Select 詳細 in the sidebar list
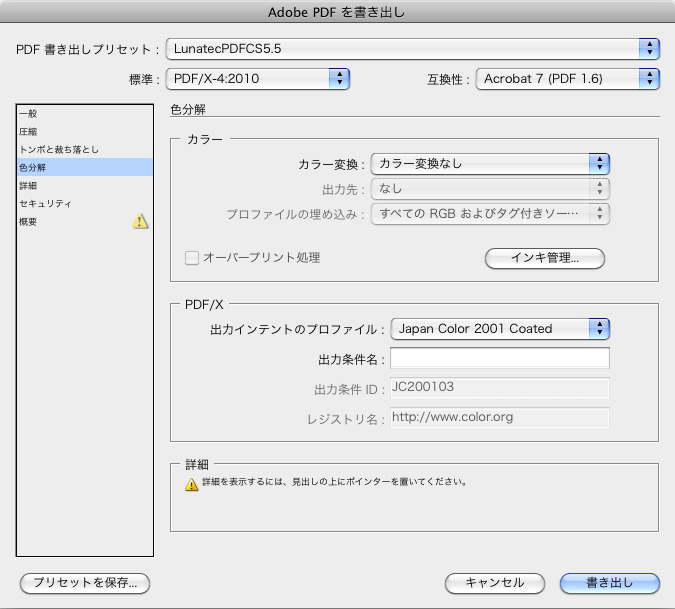The width and height of the screenshot is (675, 609). [85, 185]
